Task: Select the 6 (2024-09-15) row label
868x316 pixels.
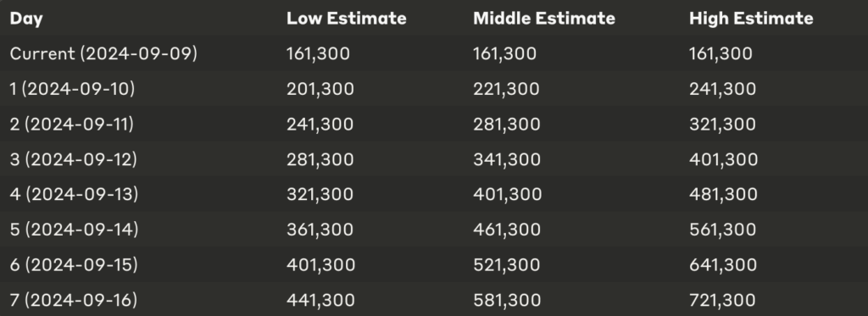Action: [74, 264]
